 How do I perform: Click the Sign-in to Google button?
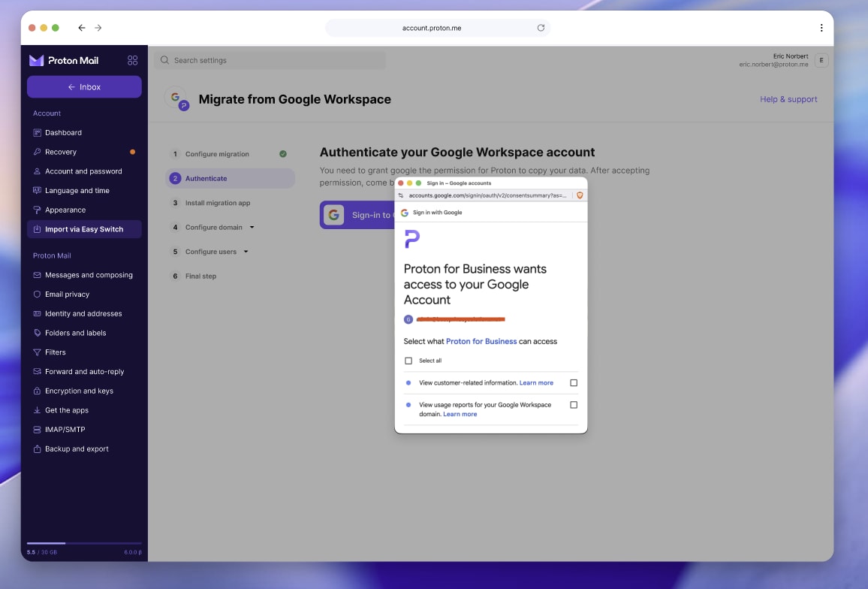tap(357, 215)
